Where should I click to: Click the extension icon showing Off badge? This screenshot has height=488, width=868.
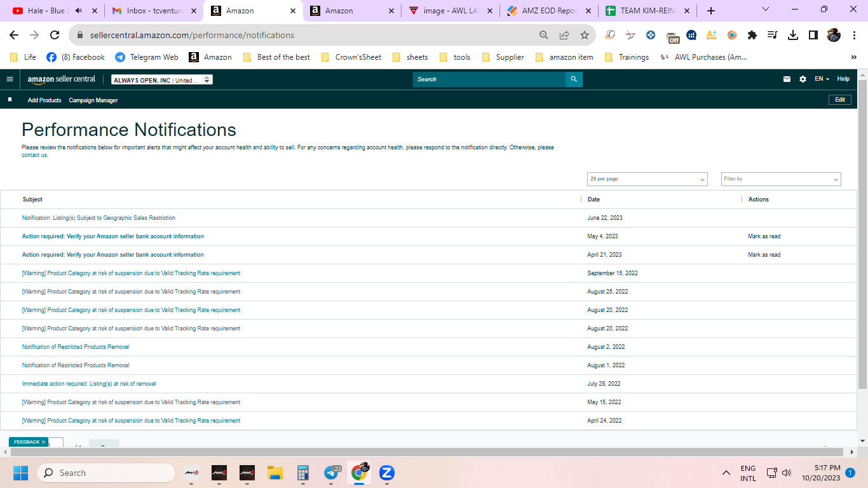tap(672, 36)
